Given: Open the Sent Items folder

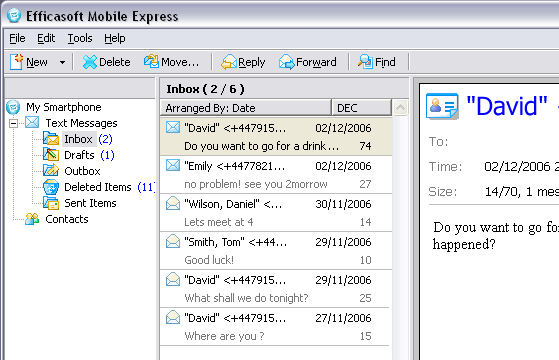Looking at the screenshot, I should point(90,203).
